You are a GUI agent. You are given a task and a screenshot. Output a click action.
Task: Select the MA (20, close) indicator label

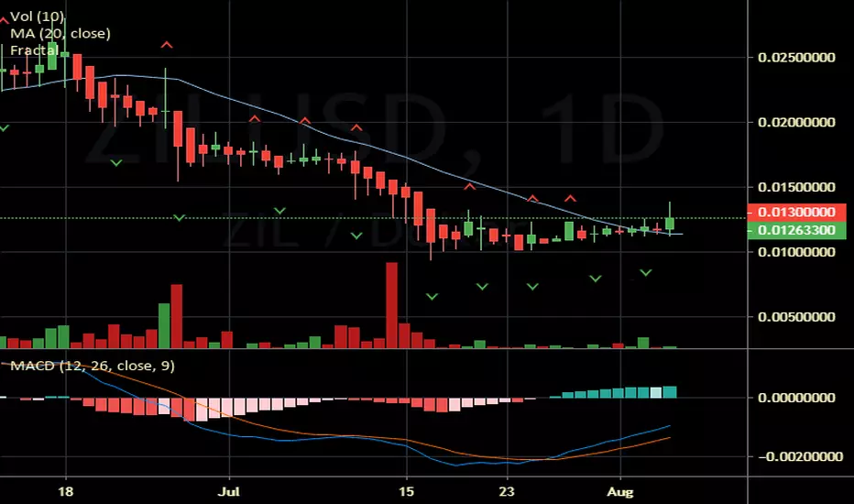pos(60,33)
